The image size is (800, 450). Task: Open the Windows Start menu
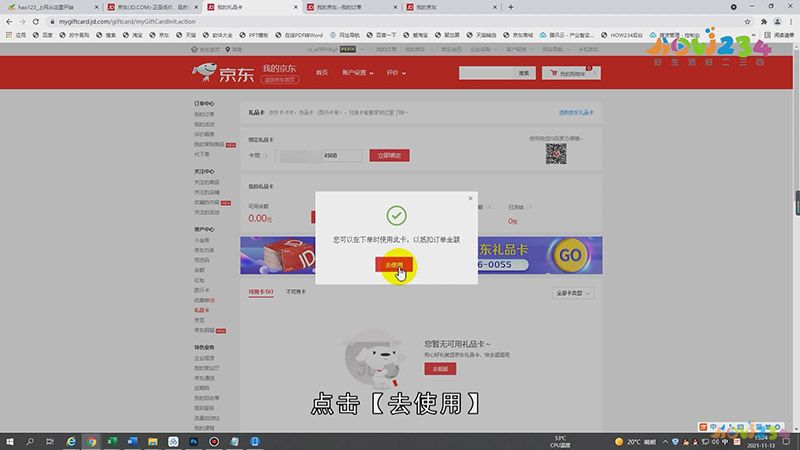point(10,441)
